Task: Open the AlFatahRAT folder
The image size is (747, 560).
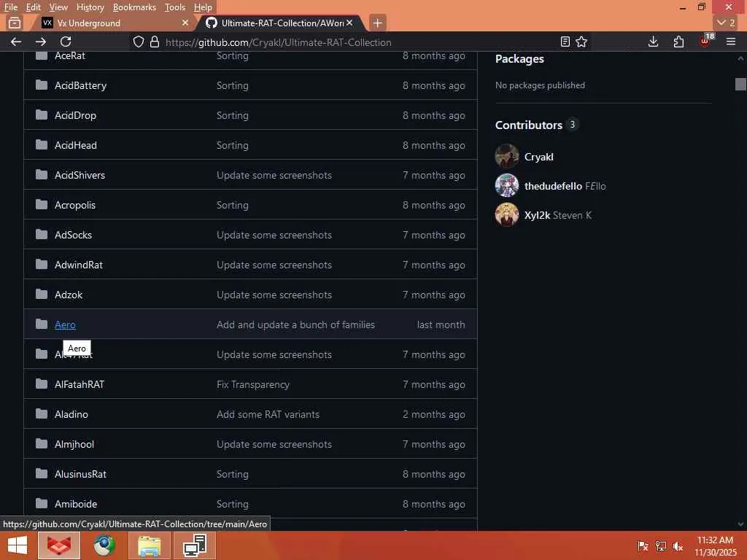Action: 79,385
